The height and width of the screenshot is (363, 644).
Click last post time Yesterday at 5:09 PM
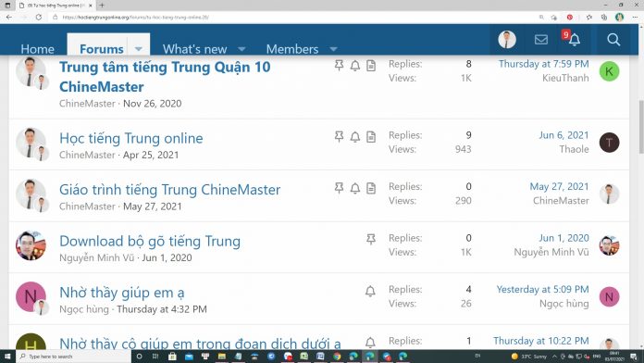(542, 289)
